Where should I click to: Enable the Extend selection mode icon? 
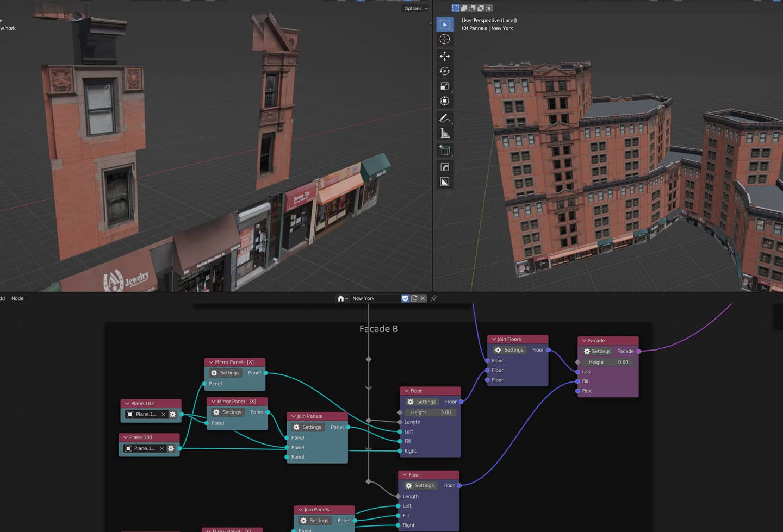(x=464, y=8)
